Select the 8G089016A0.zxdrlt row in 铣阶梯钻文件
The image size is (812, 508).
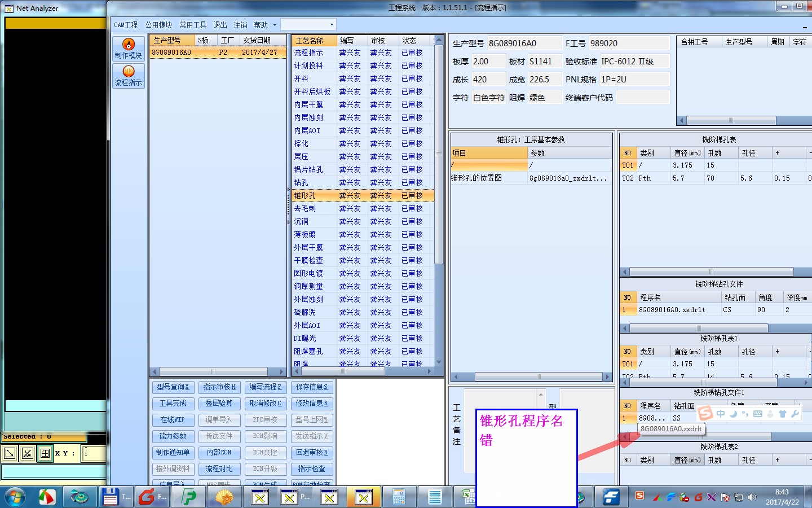tap(715, 310)
